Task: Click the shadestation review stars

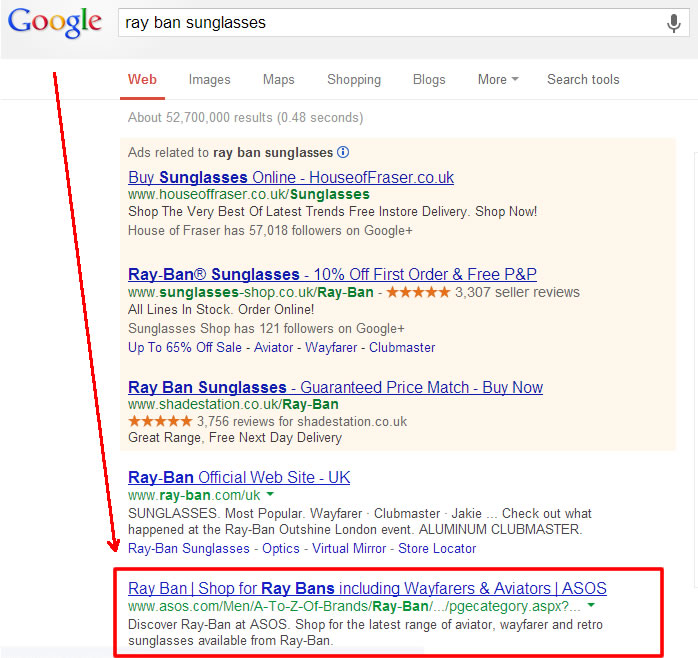Action: pyautogui.click(x=160, y=421)
